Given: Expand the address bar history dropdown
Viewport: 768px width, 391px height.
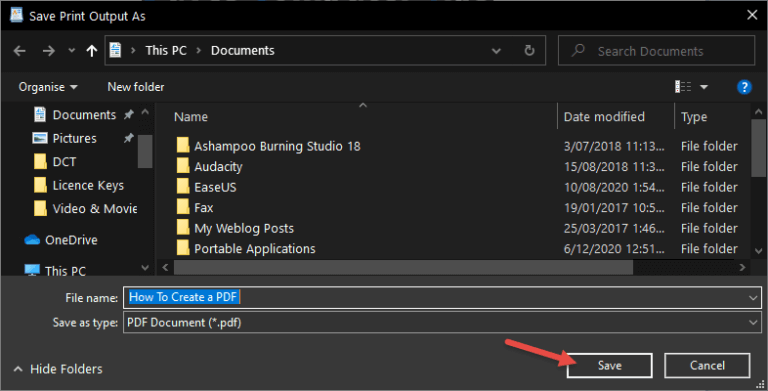Looking at the screenshot, I should (x=496, y=50).
